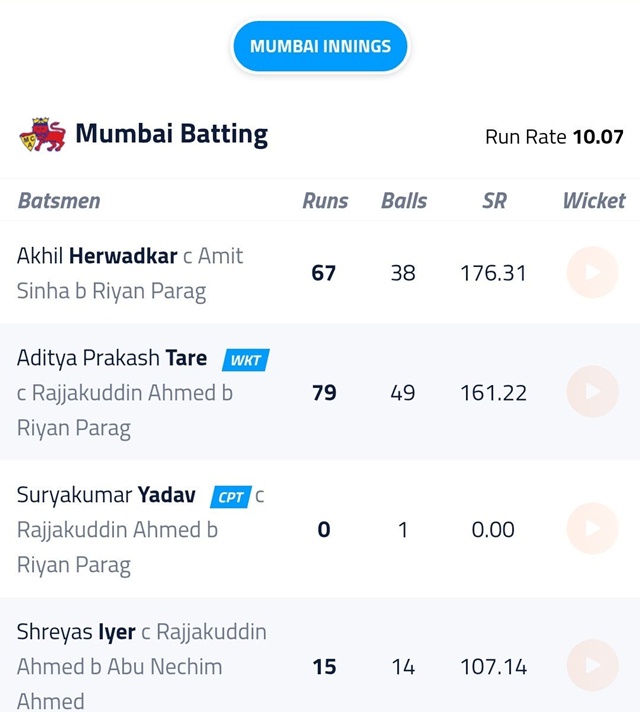
Task: Open Shreyas Iyer's player name
Action: coord(76,632)
